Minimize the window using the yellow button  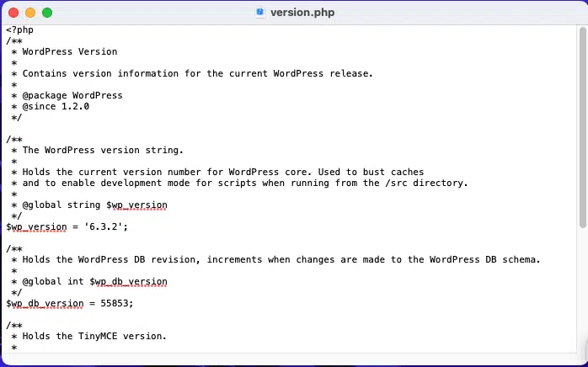[30, 13]
